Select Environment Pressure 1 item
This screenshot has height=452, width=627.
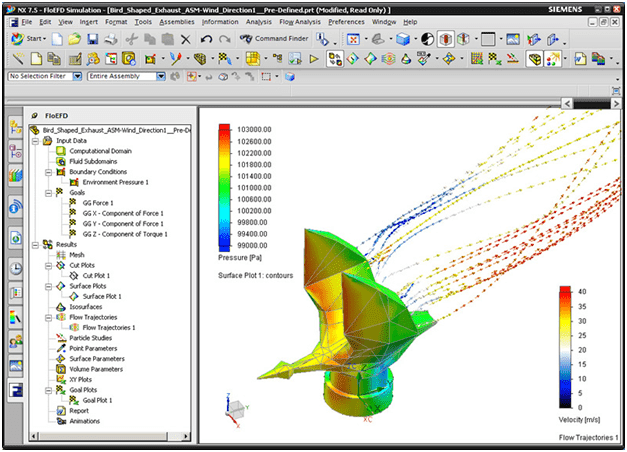tap(116, 182)
